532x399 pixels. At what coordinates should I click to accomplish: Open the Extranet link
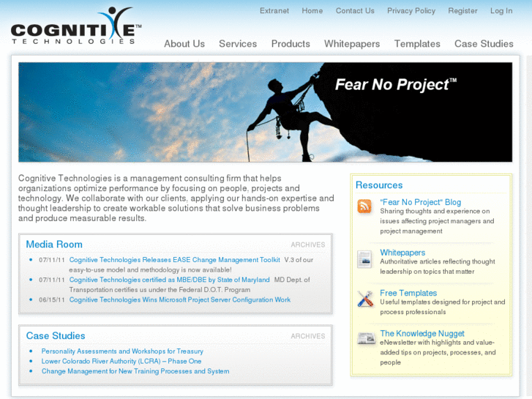[x=274, y=11]
